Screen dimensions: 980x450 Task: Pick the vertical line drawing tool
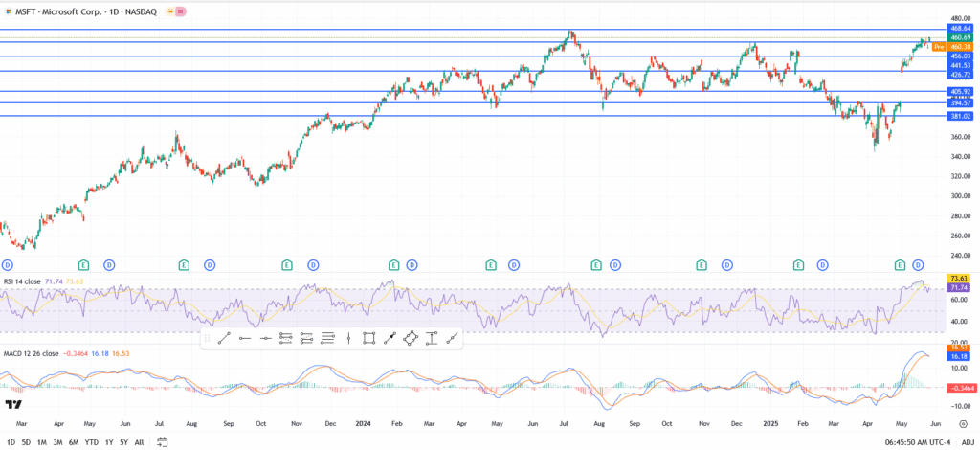(x=347, y=338)
